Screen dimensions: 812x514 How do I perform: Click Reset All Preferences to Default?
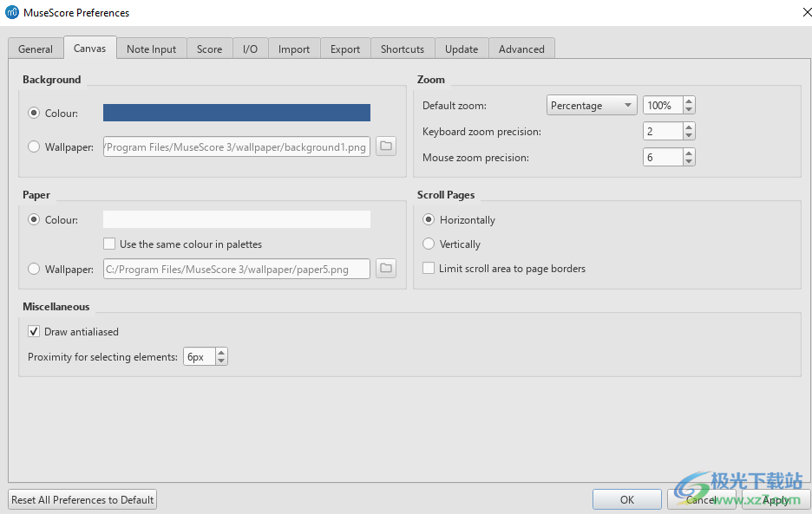(82, 499)
